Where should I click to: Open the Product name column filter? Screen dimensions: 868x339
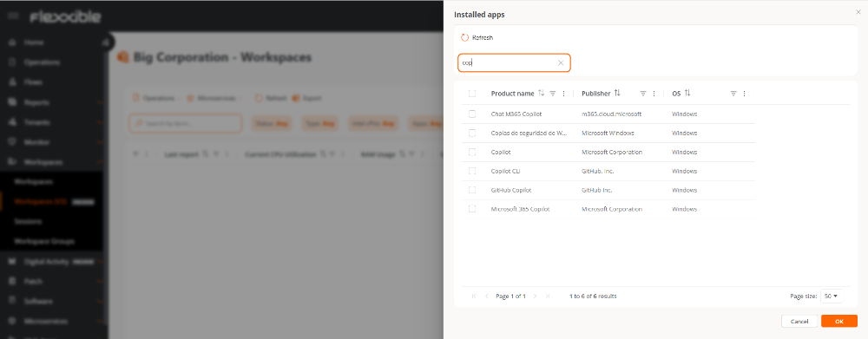(552, 94)
